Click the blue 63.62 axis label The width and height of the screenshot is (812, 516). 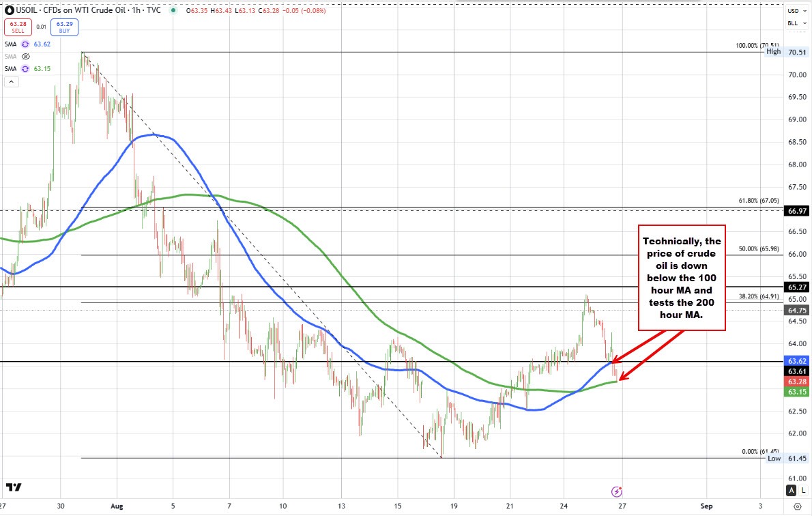tap(798, 361)
